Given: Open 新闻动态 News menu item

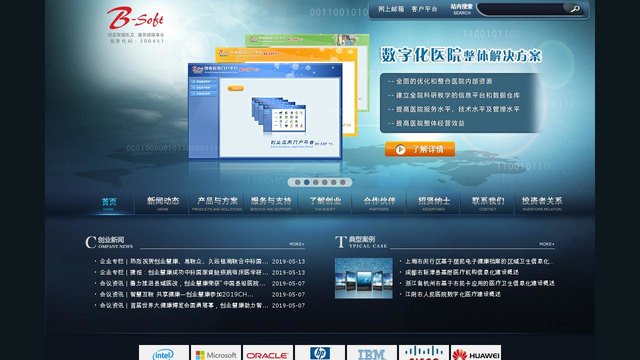Looking at the screenshot, I should 163,204.
